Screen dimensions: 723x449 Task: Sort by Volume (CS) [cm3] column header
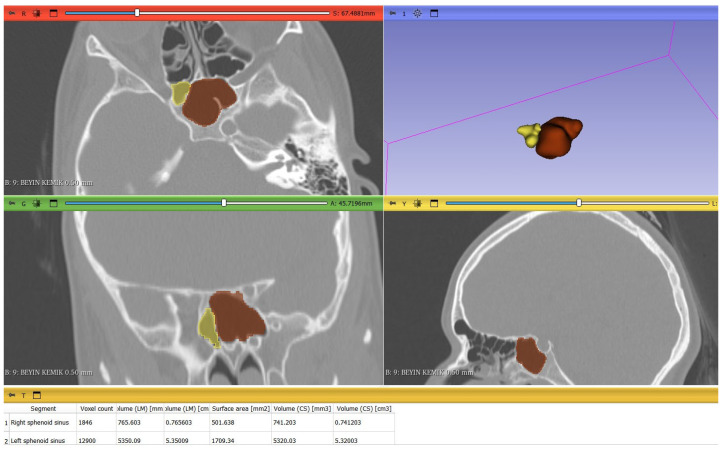tap(364, 408)
